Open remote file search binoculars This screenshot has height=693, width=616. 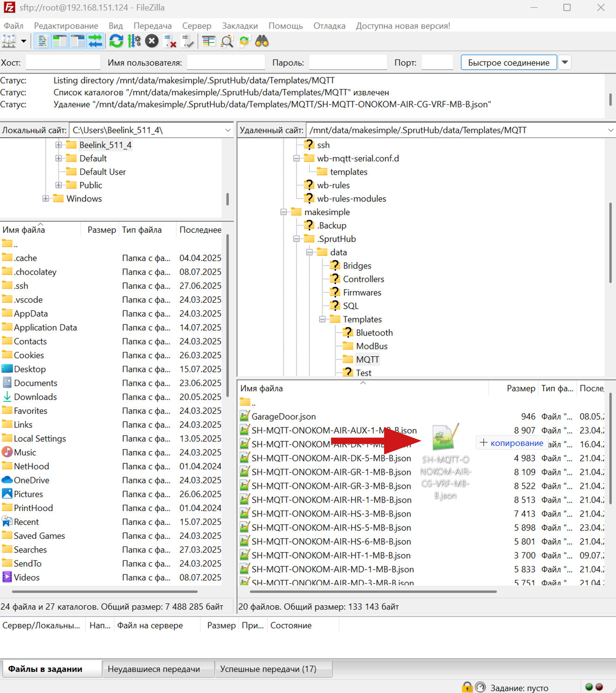pos(262,42)
